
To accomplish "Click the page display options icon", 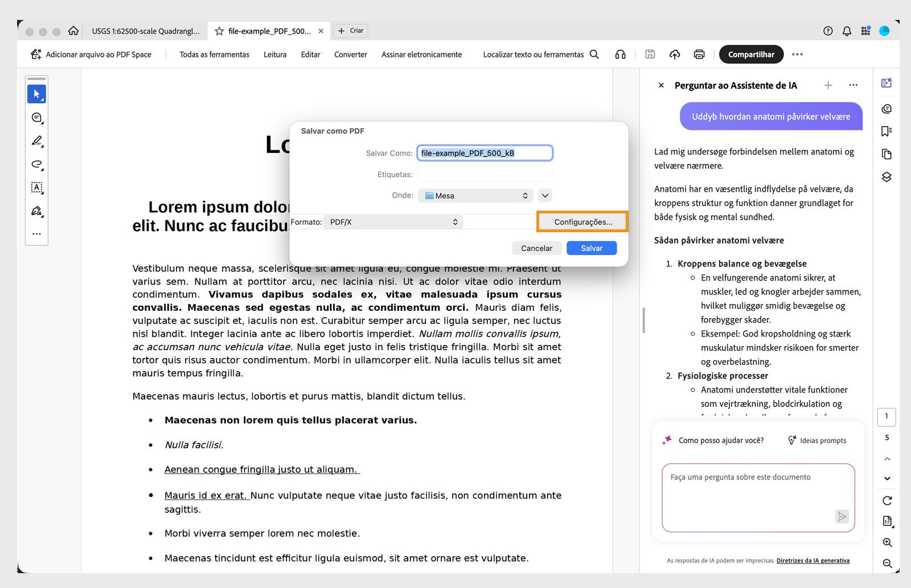I will (x=887, y=521).
